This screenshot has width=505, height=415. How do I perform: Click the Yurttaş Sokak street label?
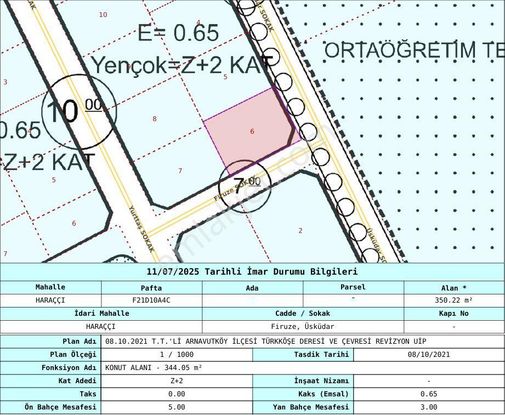142,228
